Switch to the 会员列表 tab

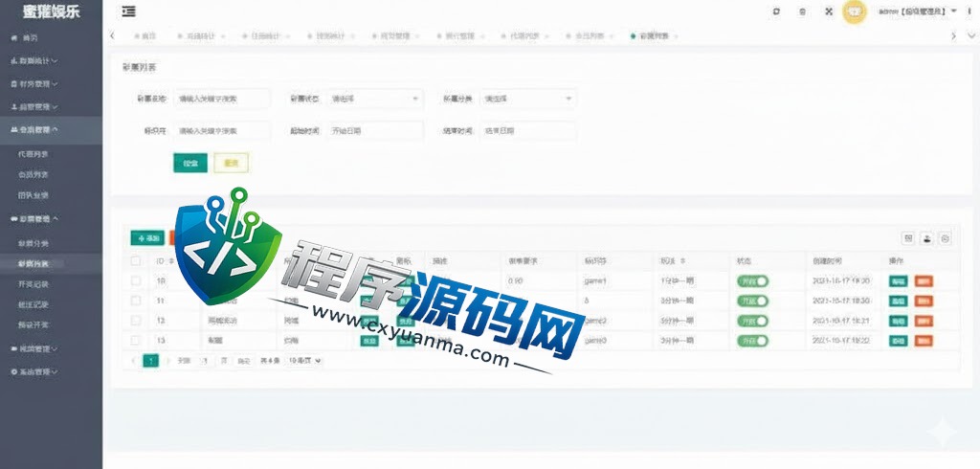pos(589,36)
